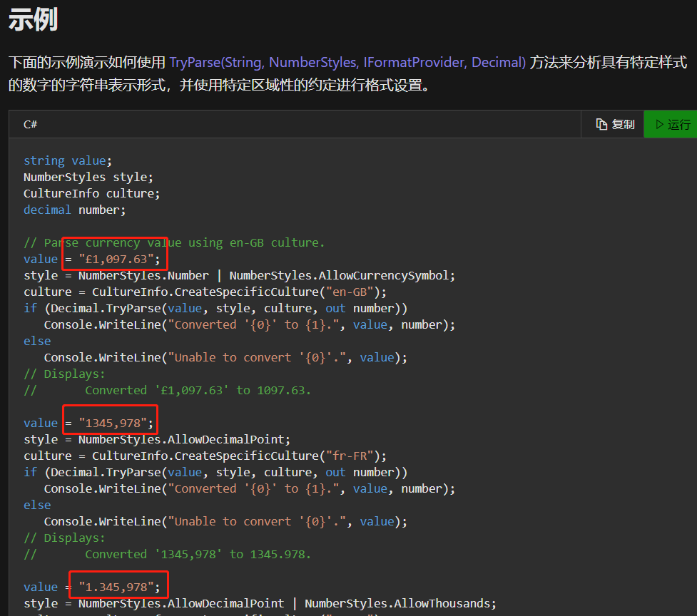697x616 pixels.
Task: Click the string "1.345,978" in code
Action: click(x=116, y=587)
